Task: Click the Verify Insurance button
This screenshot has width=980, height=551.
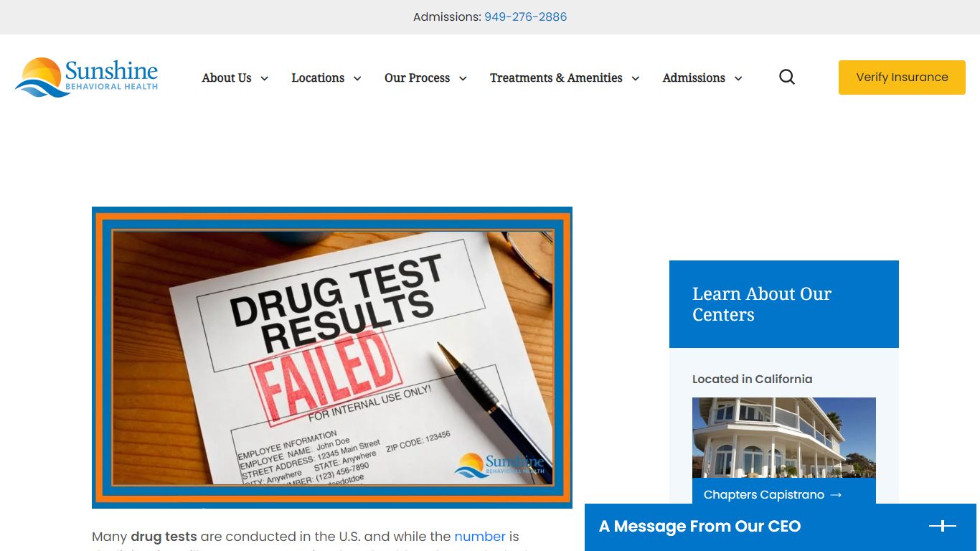Action: pos(902,77)
